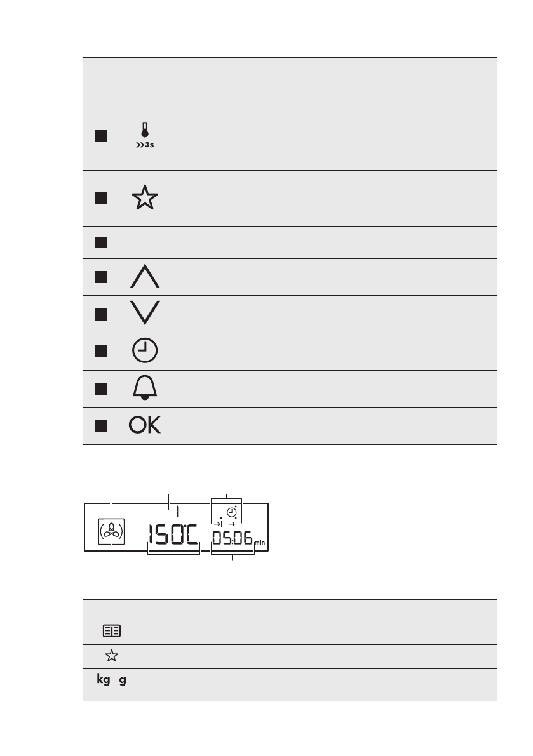
Task: Select the small clock icon inside the display
Action: coord(232,512)
